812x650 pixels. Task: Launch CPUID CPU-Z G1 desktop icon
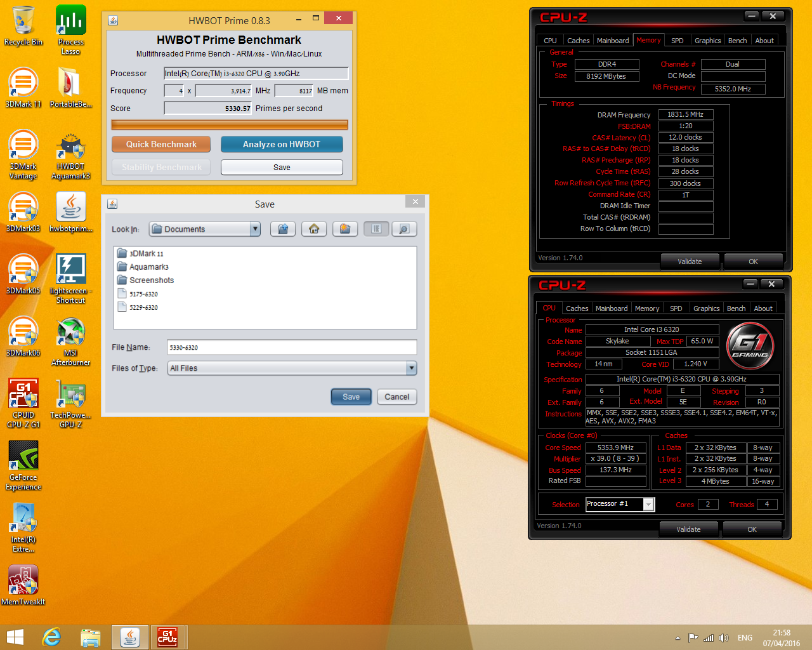tap(23, 404)
